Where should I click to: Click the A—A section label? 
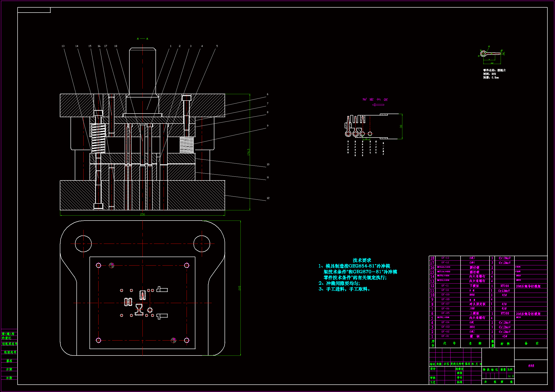[142, 39]
